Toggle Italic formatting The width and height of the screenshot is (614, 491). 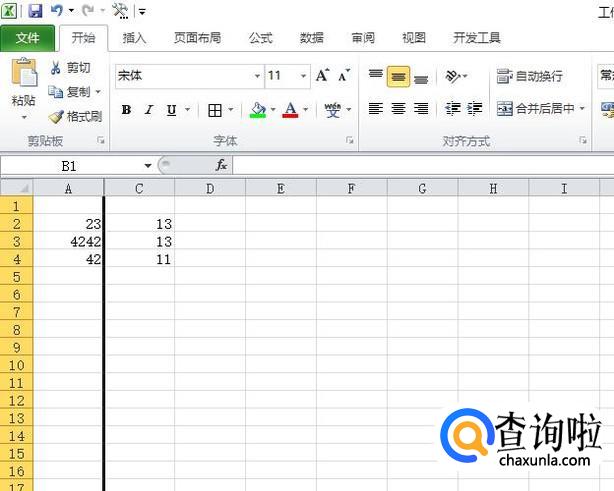tap(148, 110)
